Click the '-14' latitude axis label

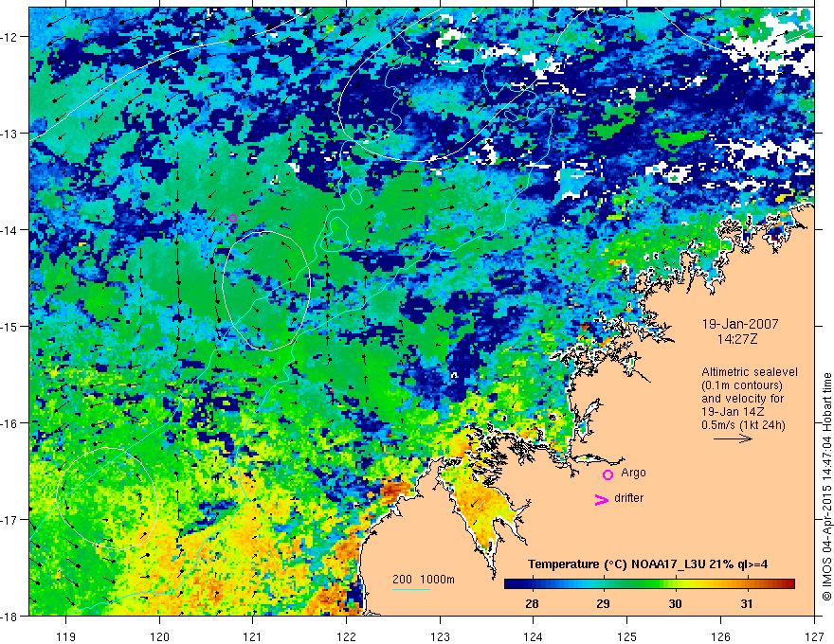pos(10,230)
